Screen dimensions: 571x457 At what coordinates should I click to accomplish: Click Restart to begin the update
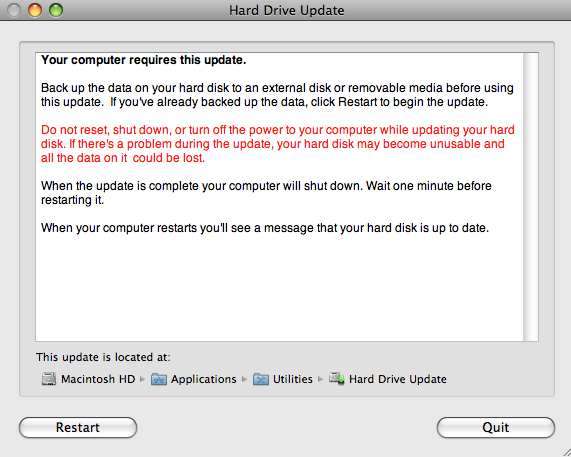78,427
